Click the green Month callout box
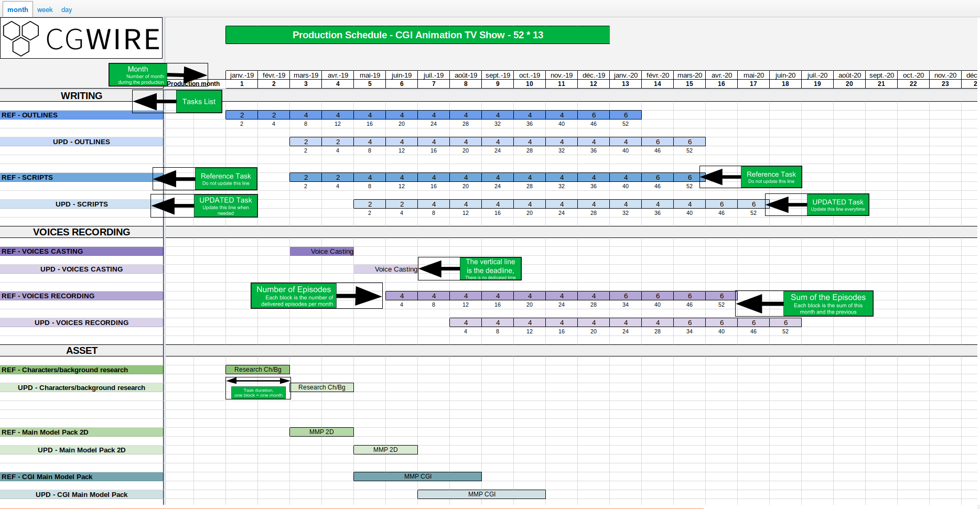Screen dimensions: 980x509 [x=138, y=74]
